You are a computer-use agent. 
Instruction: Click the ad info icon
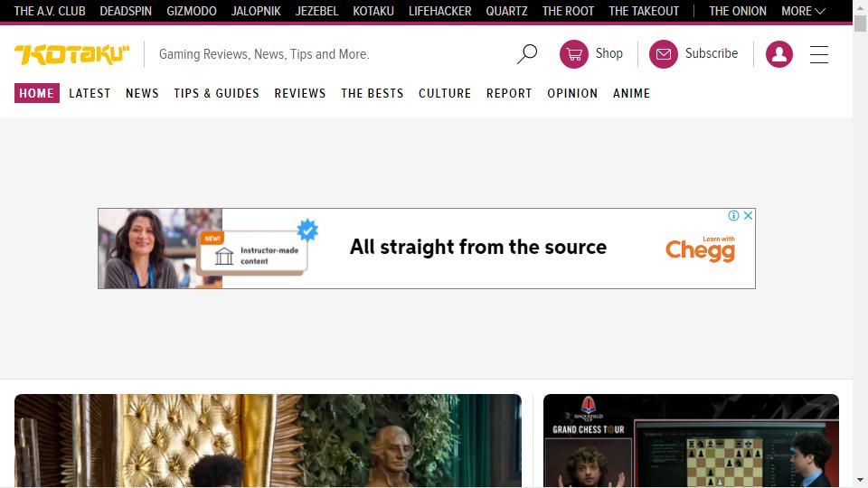tap(733, 216)
